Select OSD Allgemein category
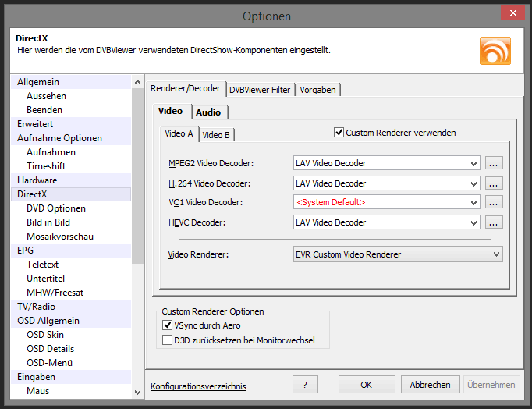 pos(71,321)
